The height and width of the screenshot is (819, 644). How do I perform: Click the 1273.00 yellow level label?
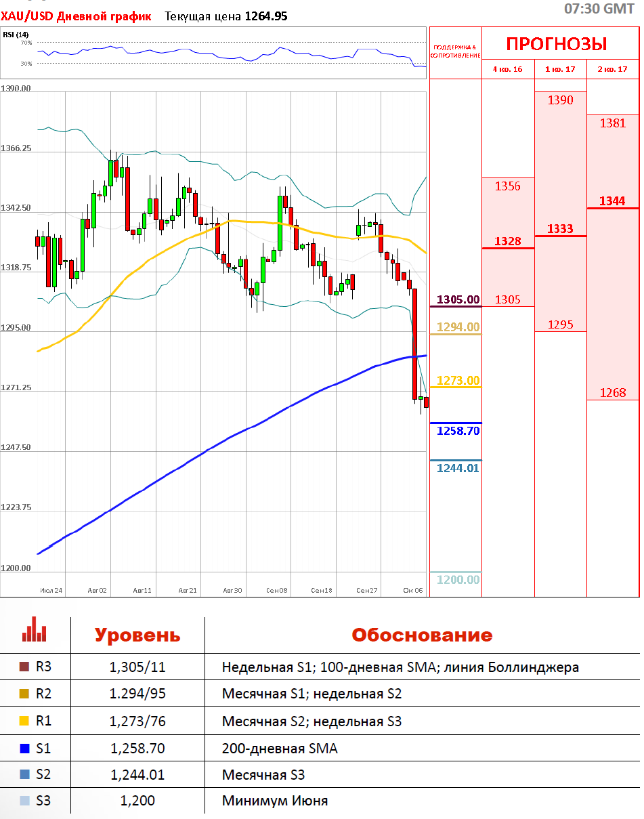point(458,381)
